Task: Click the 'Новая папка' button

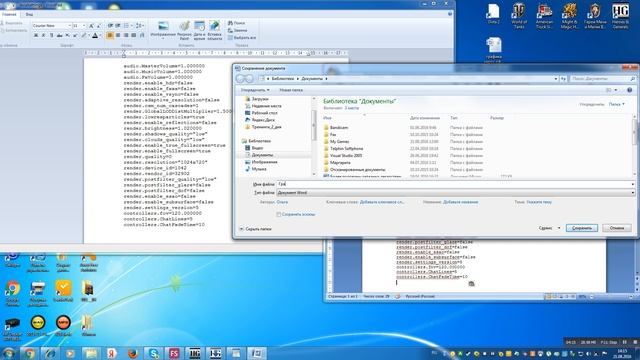Action: [x=291, y=90]
